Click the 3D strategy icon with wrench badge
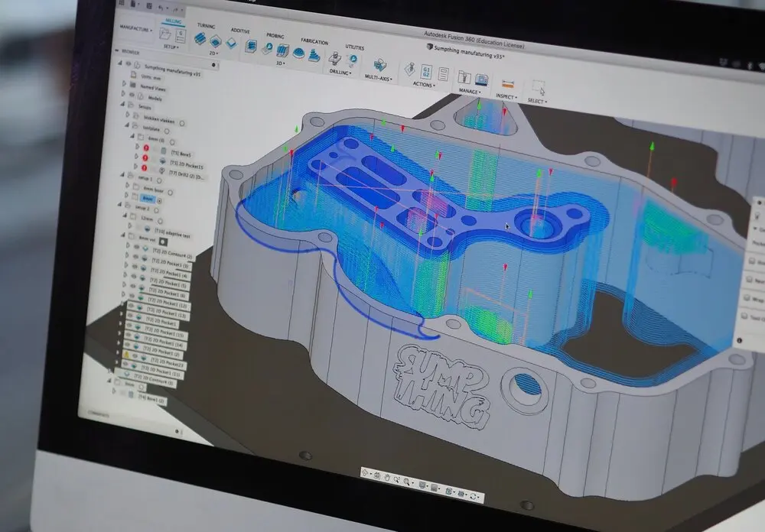Image resolution: width=765 pixels, height=532 pixels. [x=267, y=48]
